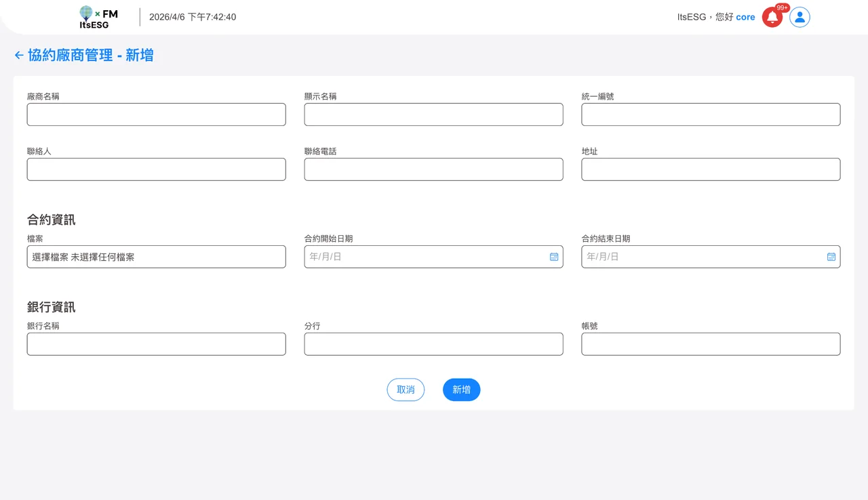Focus the 統一編號 input field
Screen dimensions: 868x500
coord(711,114)
